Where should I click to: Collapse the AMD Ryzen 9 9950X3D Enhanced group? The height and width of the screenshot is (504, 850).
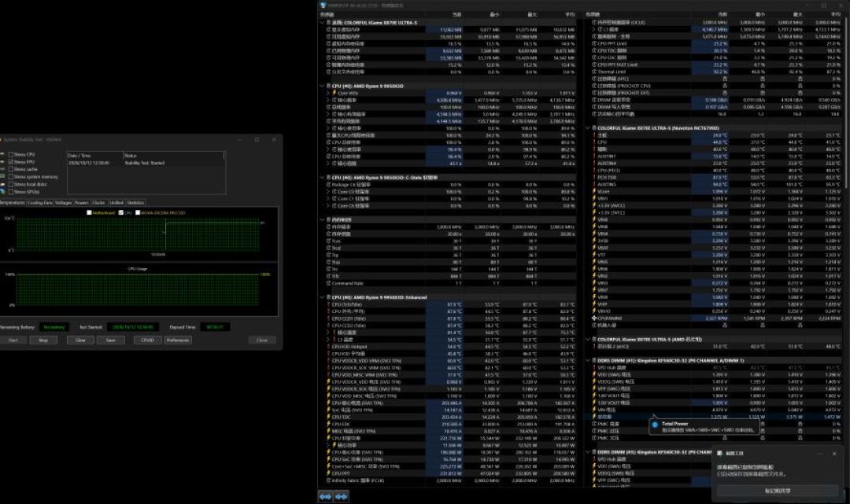pos(322,297)
